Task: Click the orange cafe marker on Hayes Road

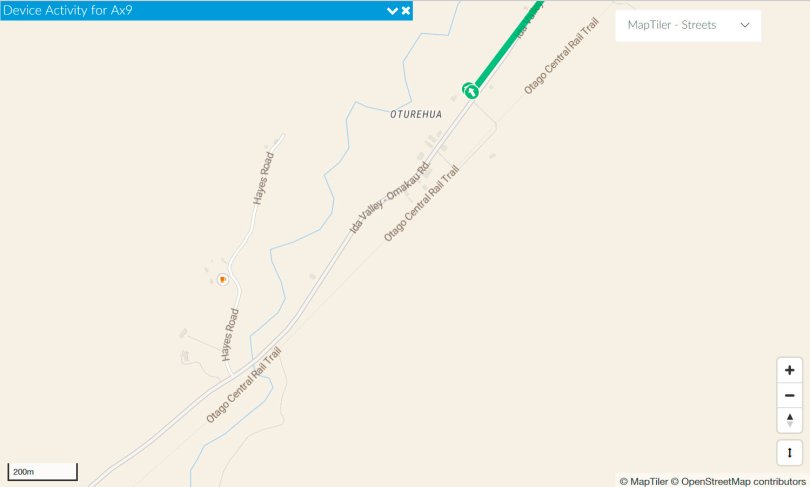Action: coord(223,279)
